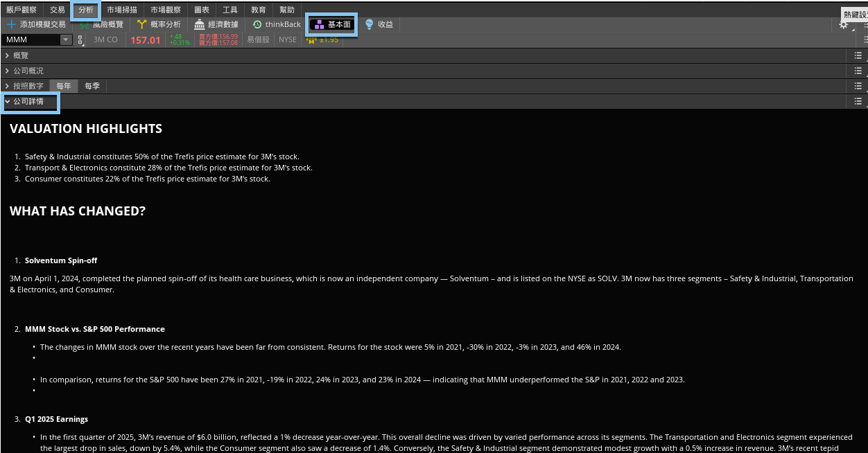Open the 賬戶觀察 main tab
The height and width of the screenshot is (453, 868).
tap(21, 10)
